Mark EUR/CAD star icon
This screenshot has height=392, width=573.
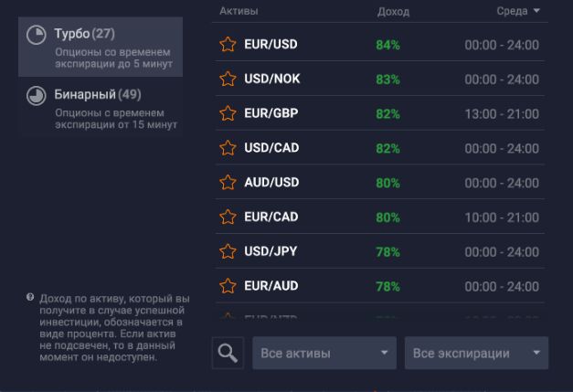(228, 217)
